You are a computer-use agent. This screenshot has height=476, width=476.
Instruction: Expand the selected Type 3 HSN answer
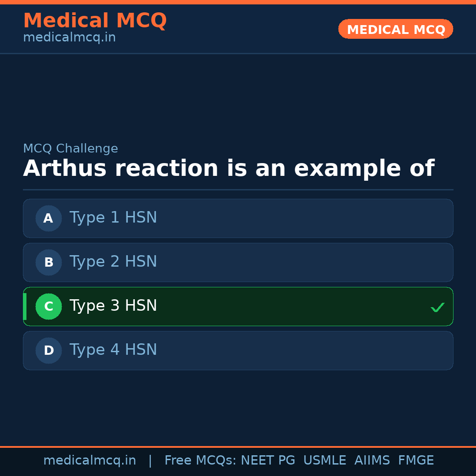click(238, 306)
